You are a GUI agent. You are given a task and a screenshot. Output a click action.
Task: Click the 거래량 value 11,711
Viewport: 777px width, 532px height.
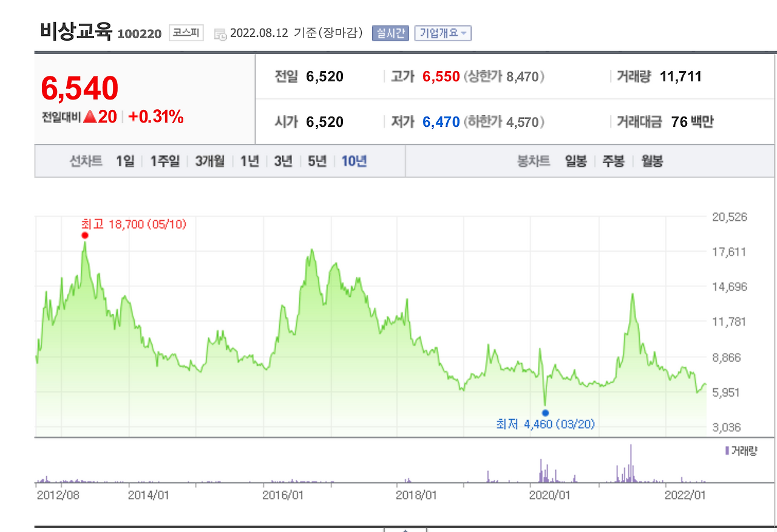[680, 76]
